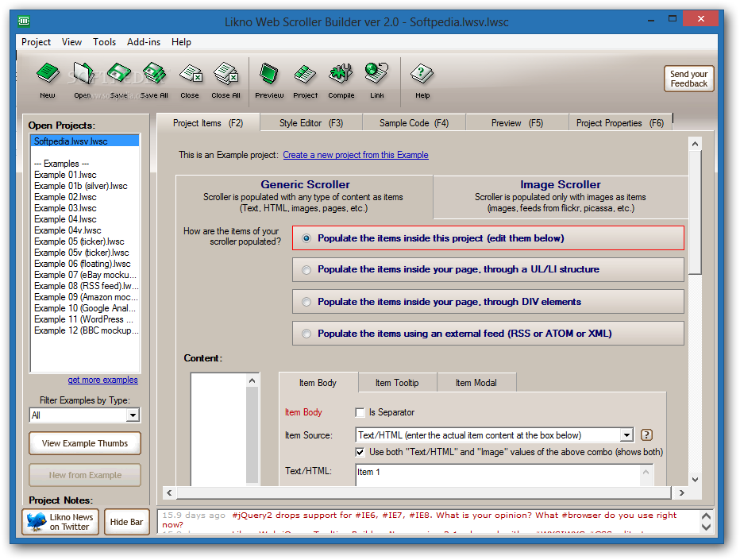Click New from Example button
740x560 pixels.
point(85,475)
